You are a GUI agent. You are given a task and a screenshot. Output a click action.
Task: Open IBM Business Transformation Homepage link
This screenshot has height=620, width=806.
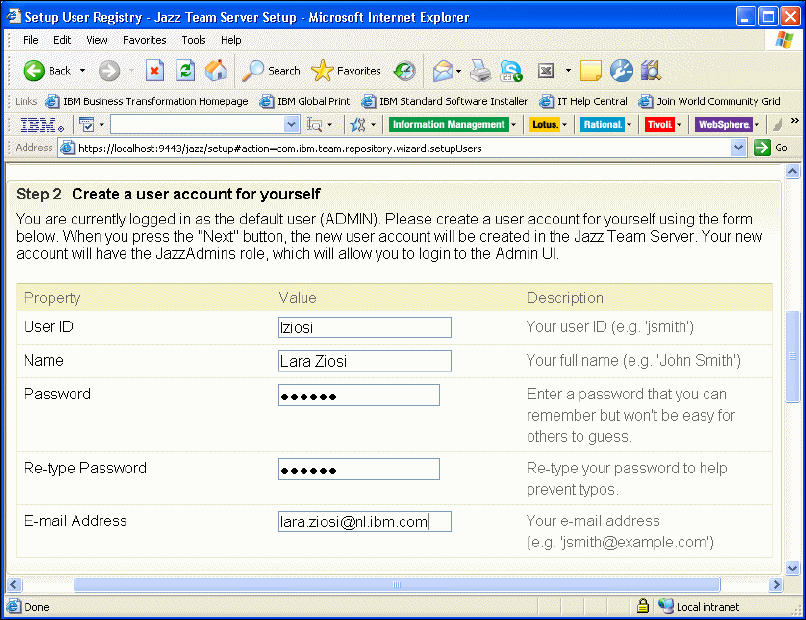pyautogui.click(x=147, y=101)
